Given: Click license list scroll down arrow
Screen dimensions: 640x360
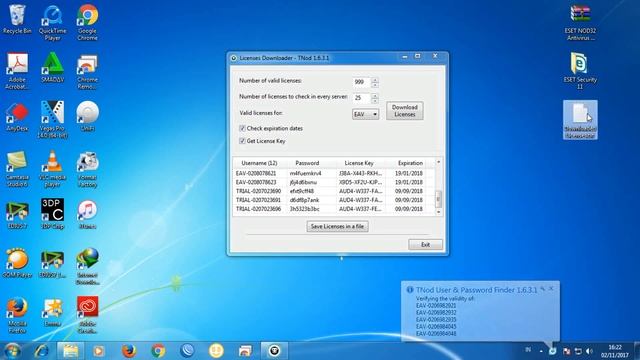Looking at the screenshot, I should 438,212.
